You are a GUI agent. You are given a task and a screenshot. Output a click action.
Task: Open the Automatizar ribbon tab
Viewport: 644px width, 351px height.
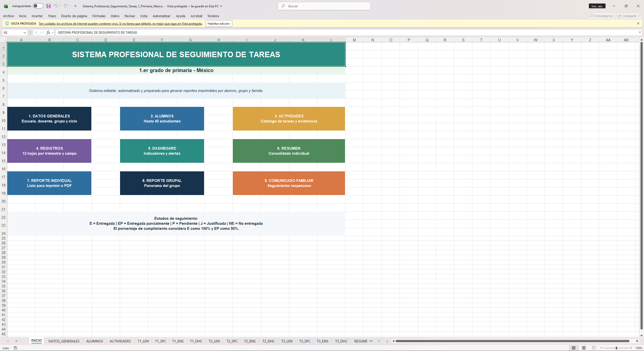[x=161, y=16]
